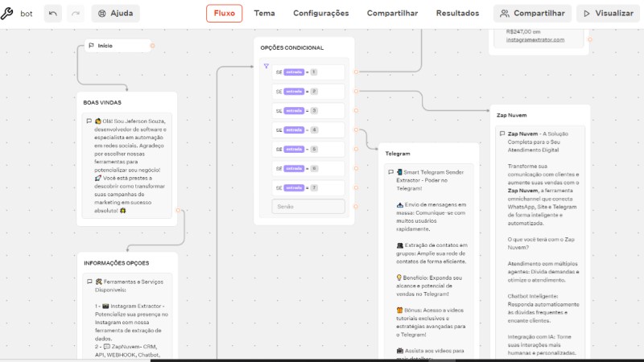The width and height of the screenshot is (644, 362).
Task: Select the Telegram group title
Action: [x=398, y=154]
